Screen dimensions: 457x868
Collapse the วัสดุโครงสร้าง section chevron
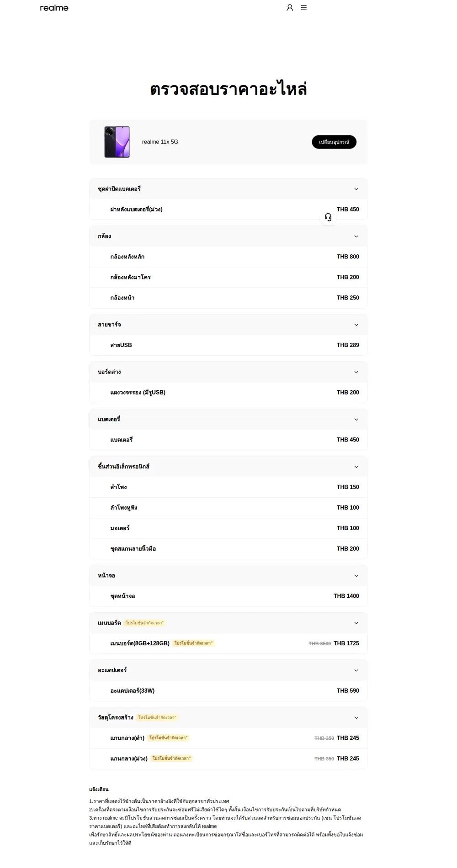[356, 718]
